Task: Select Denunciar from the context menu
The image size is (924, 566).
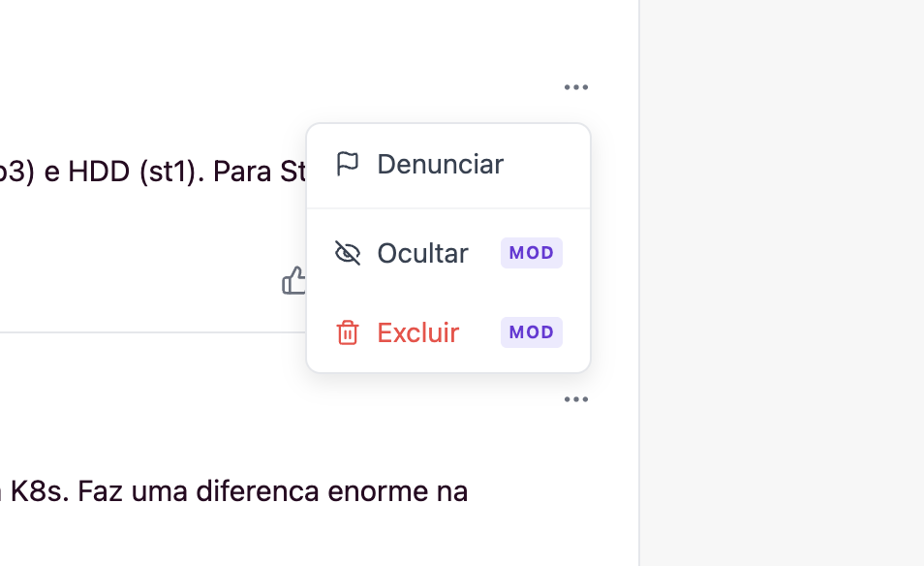Action: pos(440,165)
